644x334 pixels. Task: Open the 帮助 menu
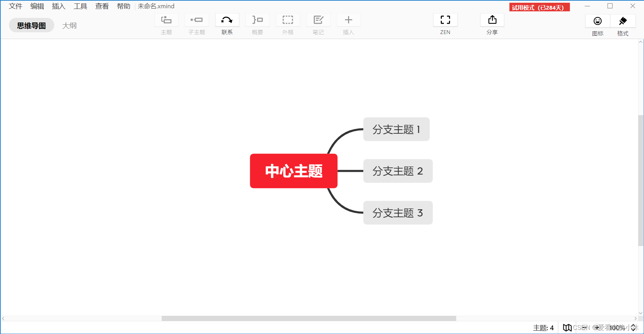coord(124,6)
